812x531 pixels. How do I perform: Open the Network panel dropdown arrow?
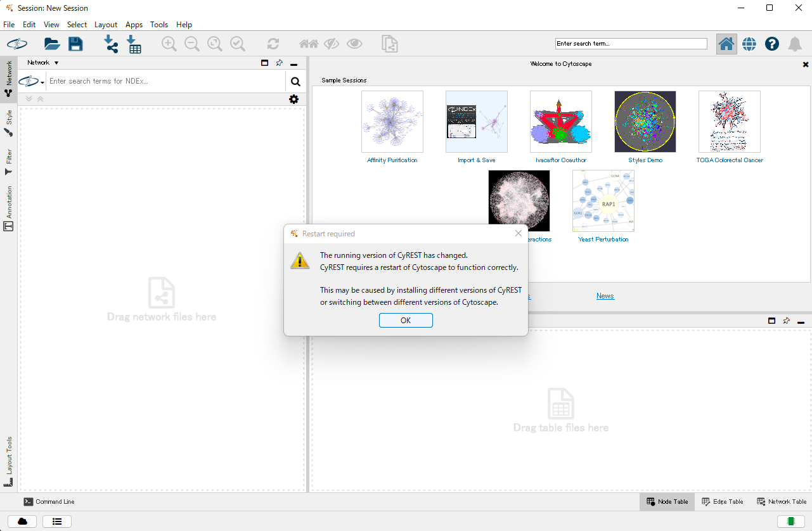[x=56, y=63]
